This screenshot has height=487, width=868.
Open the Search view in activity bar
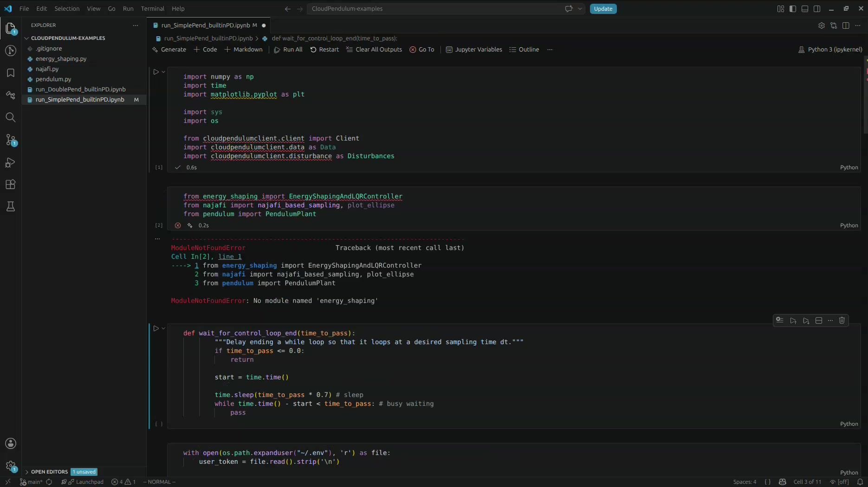[11, 117]
